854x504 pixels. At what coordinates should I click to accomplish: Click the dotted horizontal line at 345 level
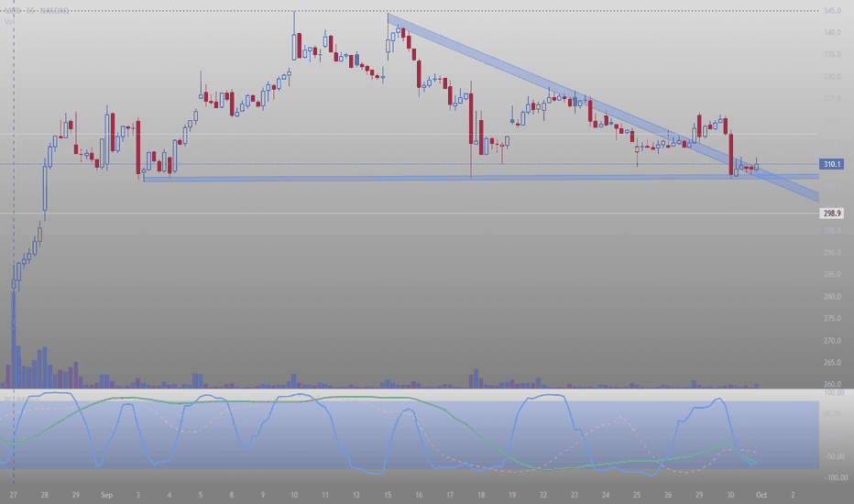point(550,11)
